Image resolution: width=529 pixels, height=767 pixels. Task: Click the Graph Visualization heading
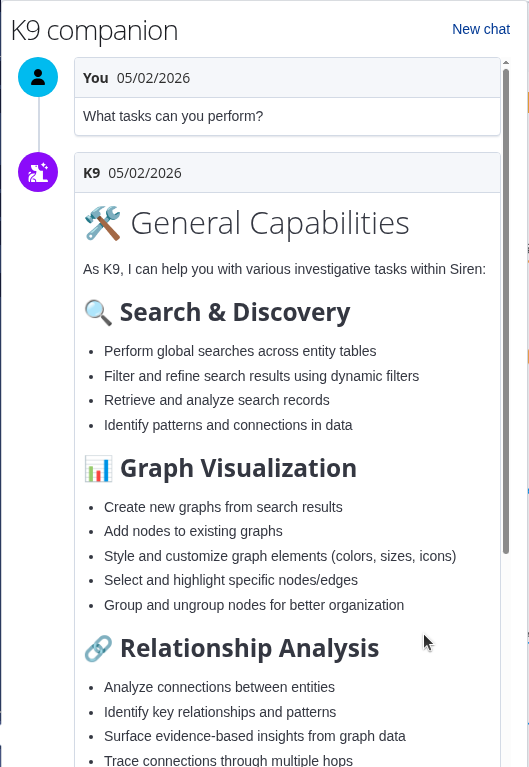(x=238, y=468)
